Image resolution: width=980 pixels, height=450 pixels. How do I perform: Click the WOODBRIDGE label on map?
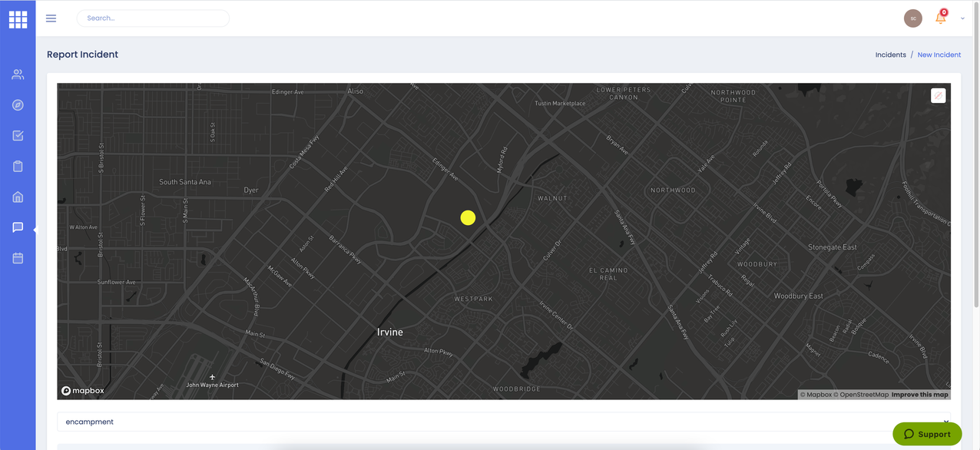pos(517,389)
